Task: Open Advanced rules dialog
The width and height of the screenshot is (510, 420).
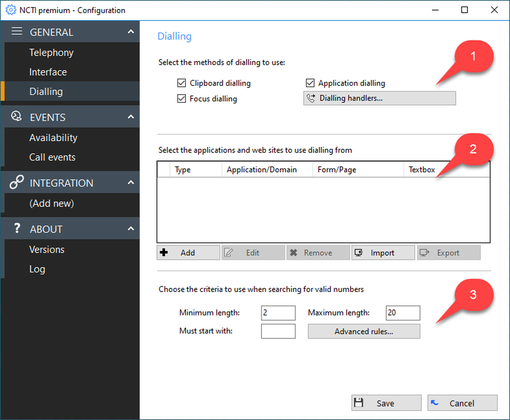Action: click(x=364, y=331)
